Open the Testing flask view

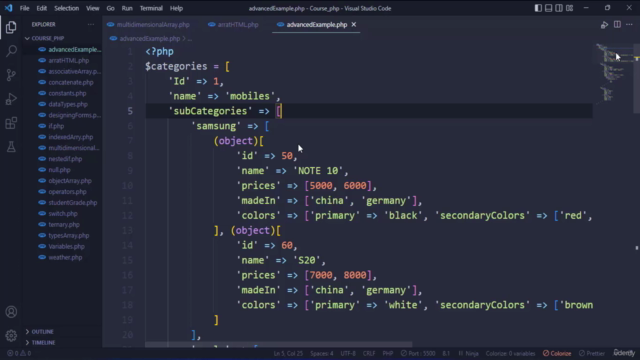[x=11, y=147]
